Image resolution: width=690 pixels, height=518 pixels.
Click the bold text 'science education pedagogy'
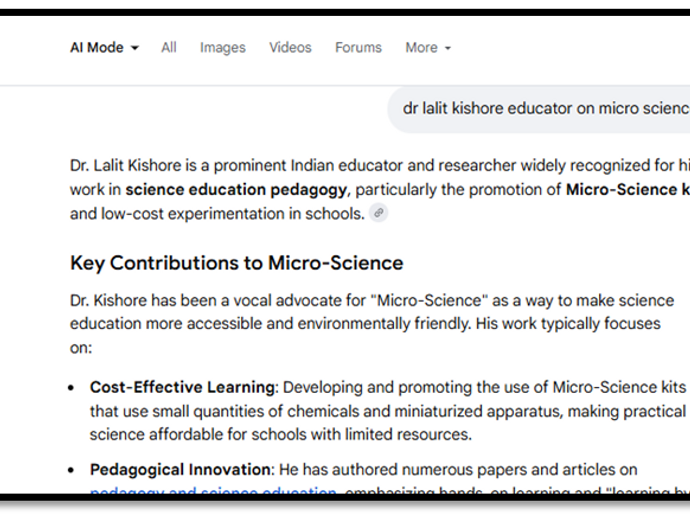(x=237, y=189)
